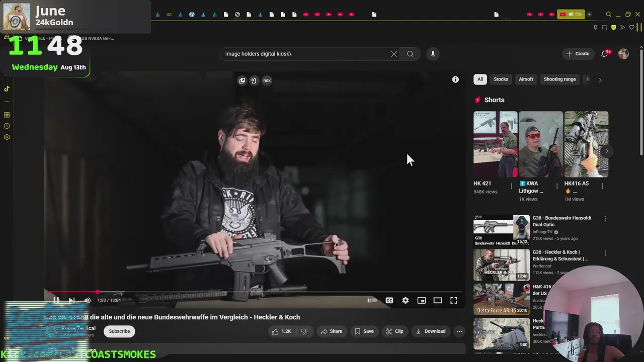This screenshot has width=644, height=362.
Task: Skip to the next video
Action: tap(71, 300)
